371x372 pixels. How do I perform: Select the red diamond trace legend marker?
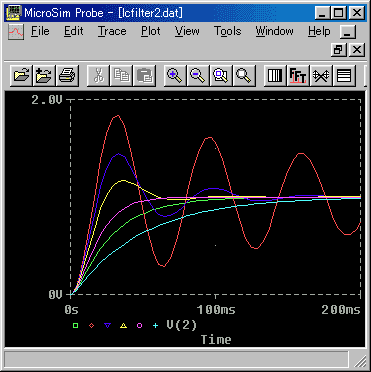[91, 325]
